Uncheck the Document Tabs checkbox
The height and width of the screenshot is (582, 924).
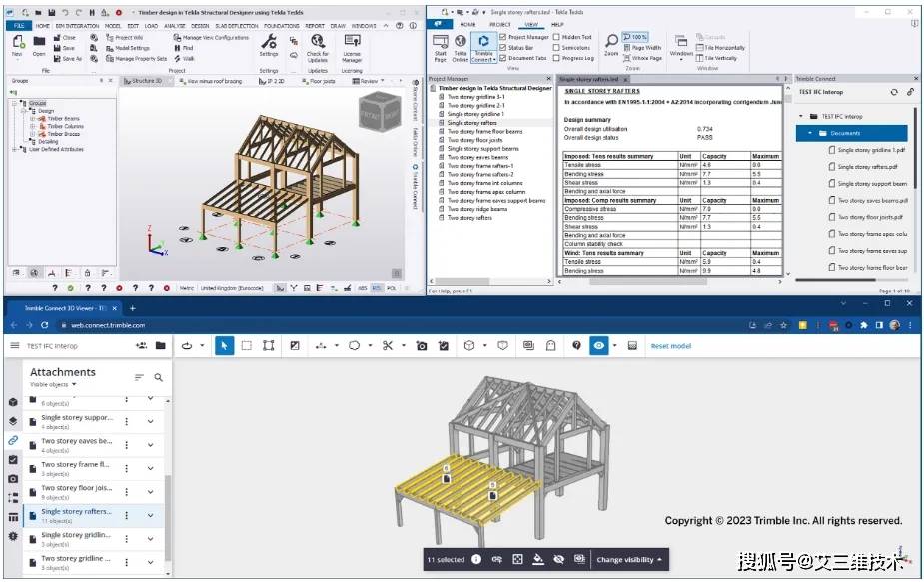pyautogui.click(x=503, y=58)
